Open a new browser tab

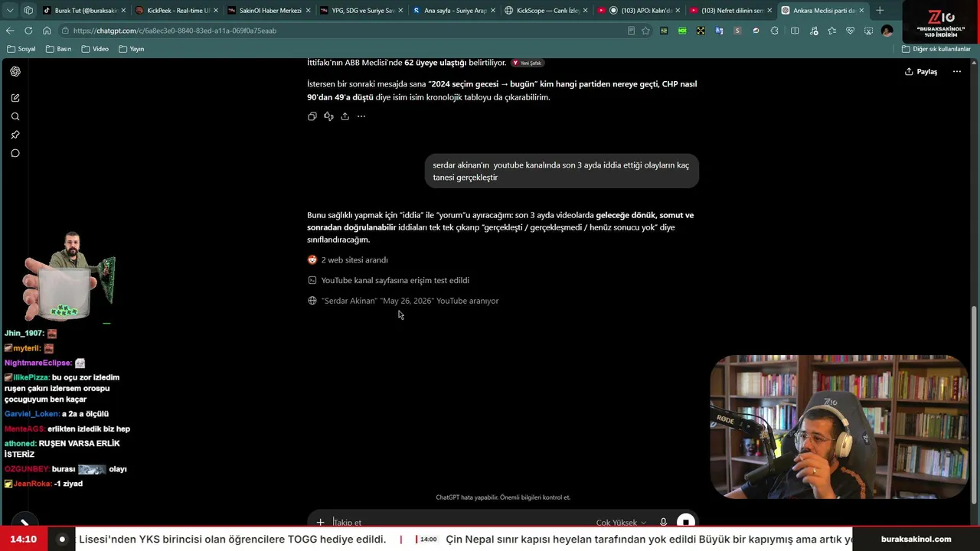[880, 11]
